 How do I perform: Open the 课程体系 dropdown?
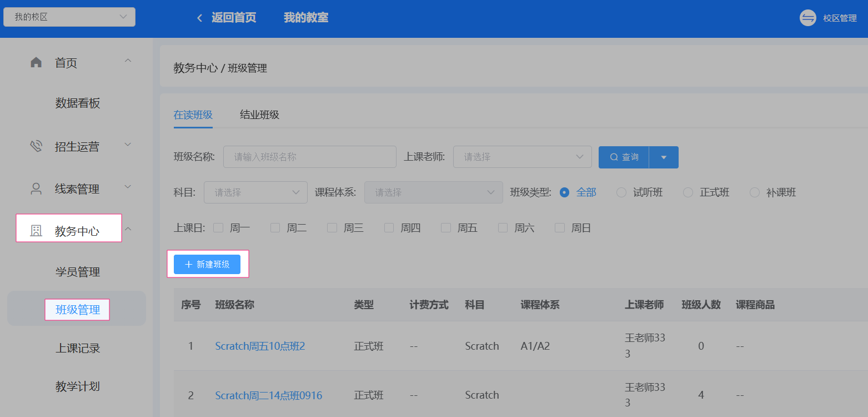click(433, 192)
